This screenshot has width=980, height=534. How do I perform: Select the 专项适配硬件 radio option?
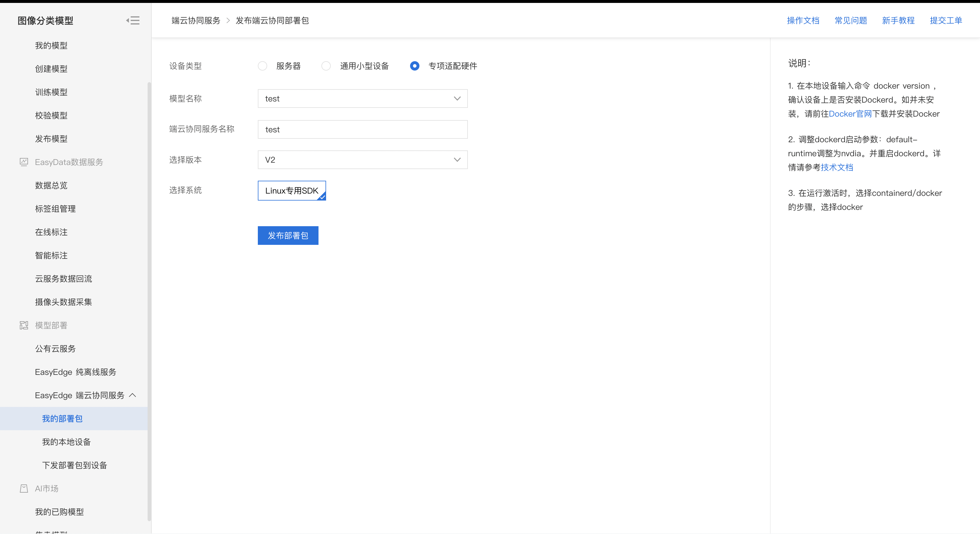[415, 66]
